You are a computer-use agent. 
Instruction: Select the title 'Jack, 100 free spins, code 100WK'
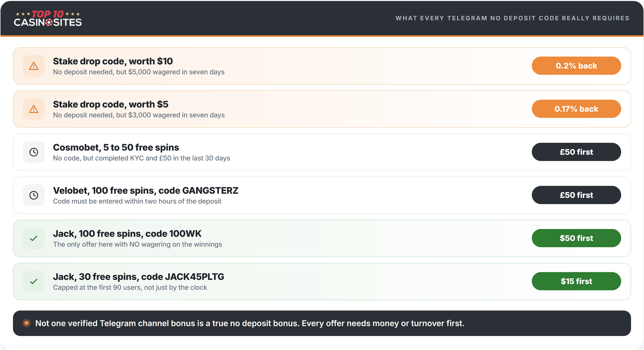(127, 234)
